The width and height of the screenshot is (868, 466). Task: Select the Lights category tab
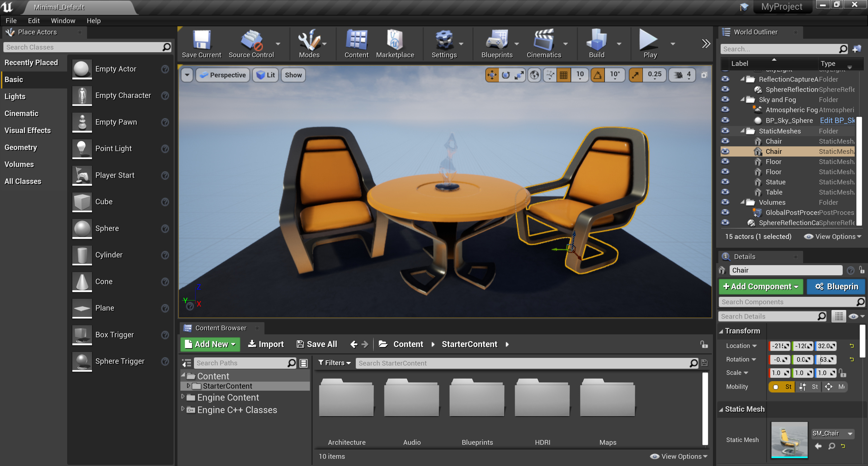[x=15, y=97]
